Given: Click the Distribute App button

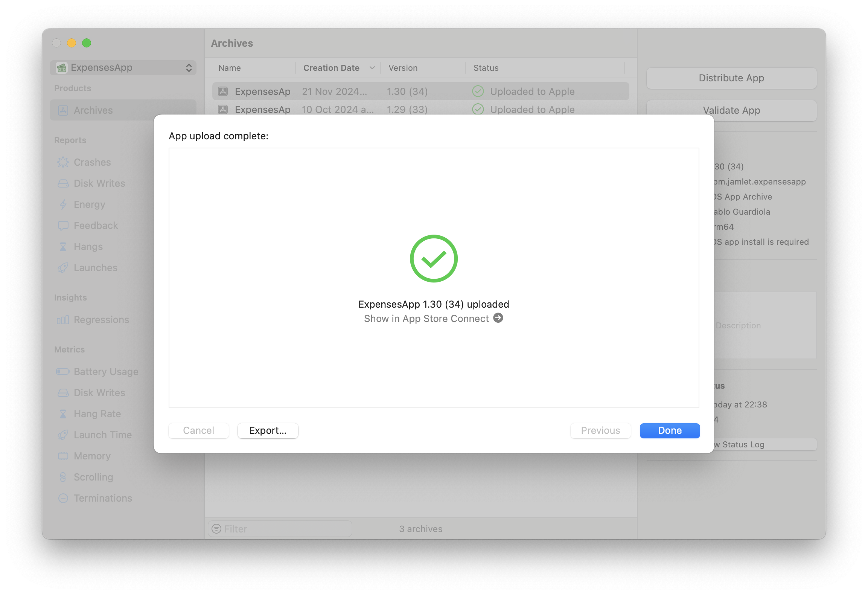Looking at the screenshot, I should point(731,78).
